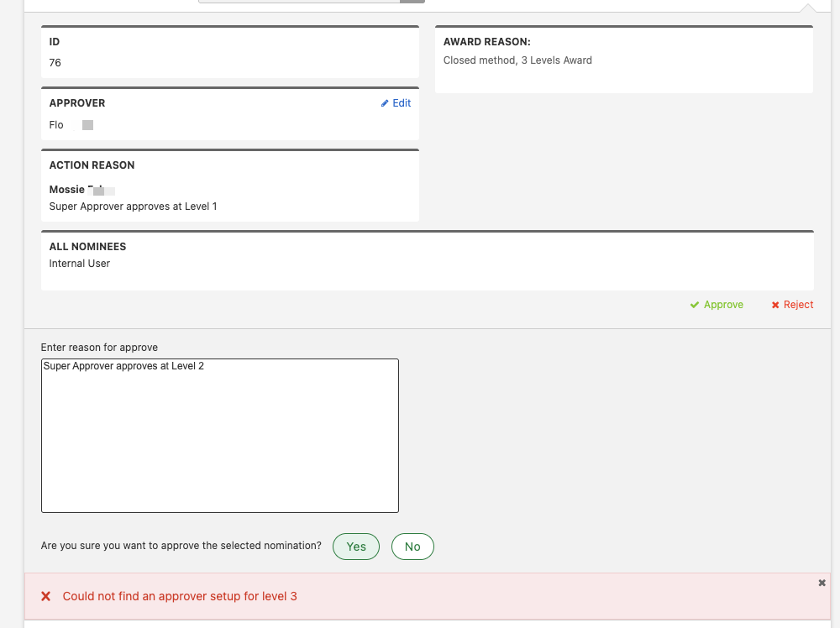This screenshot has height=628, width=840.
Task: Select the ID value 76
Action: coord(55,63)
